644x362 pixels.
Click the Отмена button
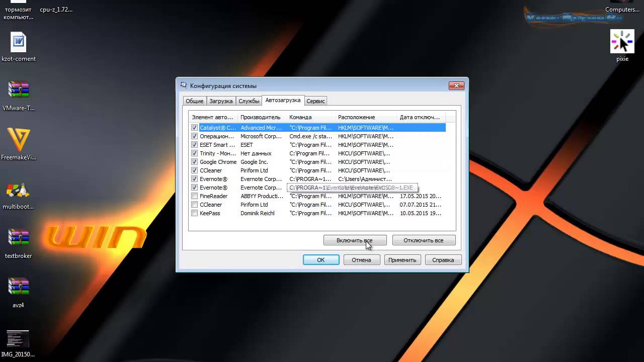362,260
